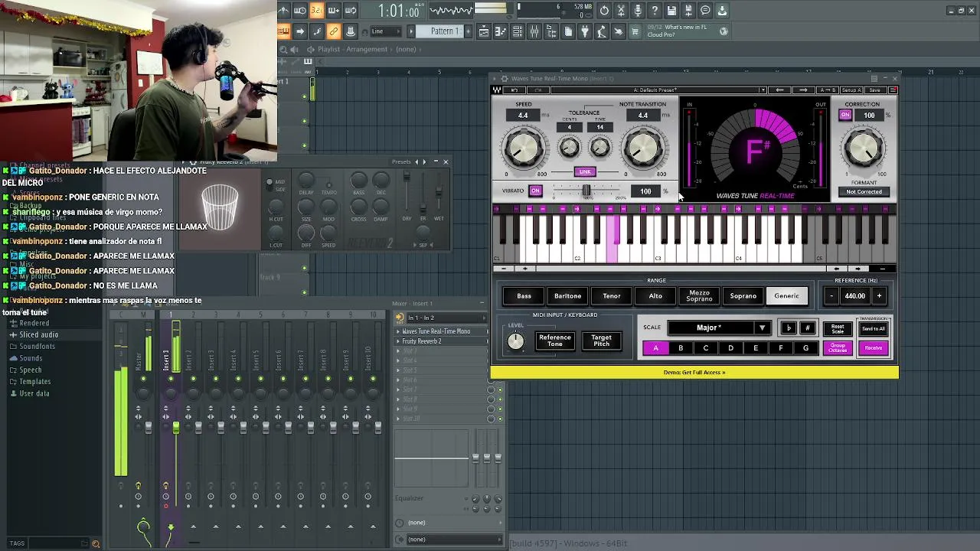Open the Formant Not Corrected selector
980x551 pixels.
pos(864,192)
